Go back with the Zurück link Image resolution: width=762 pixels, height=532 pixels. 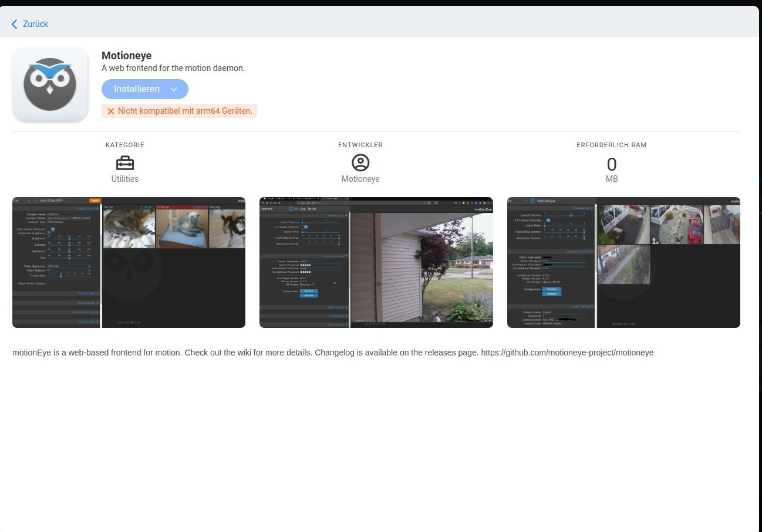coord(29,24)
